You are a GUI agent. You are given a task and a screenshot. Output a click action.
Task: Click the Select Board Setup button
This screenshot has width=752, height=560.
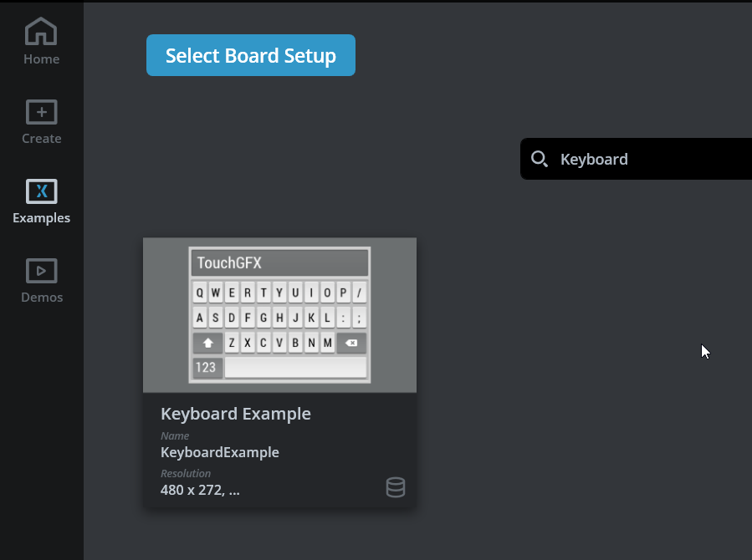[250, 55]
